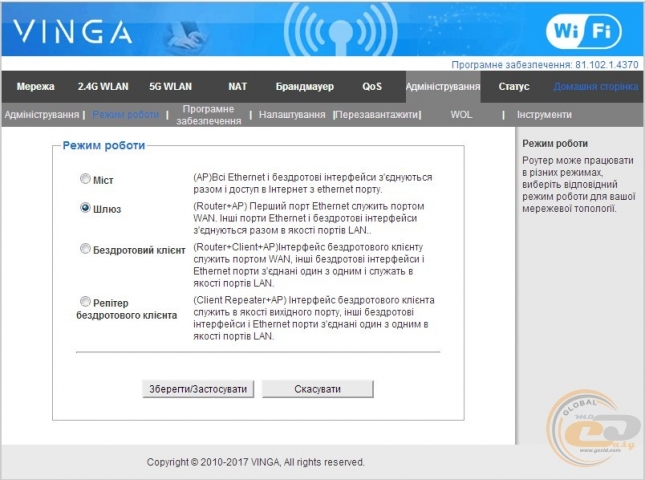Open the Адміністрування submenu item
This screenshot has height=480, width=645.
click(42, 114)
